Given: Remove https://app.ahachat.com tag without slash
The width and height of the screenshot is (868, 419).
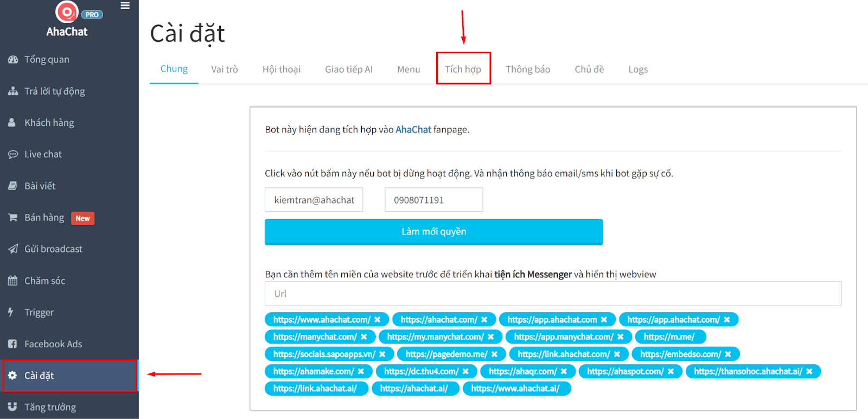Looking at the screenshot, I should (x=604, y=320).
